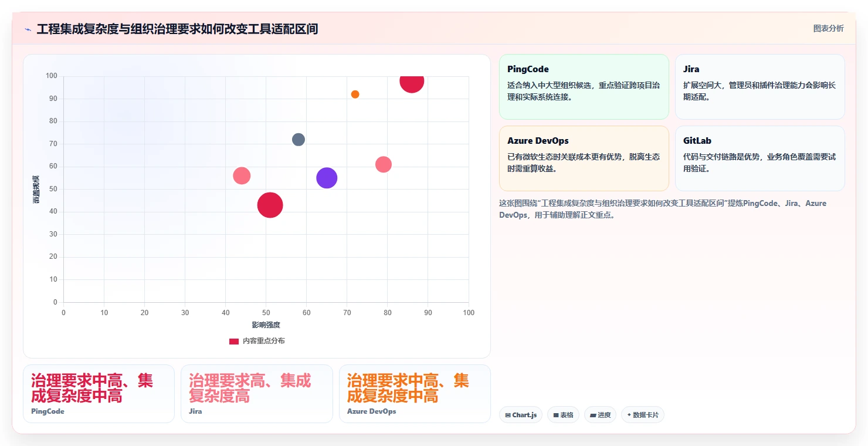Click the summary paragraph starting 这张图围绕
This screenshot has width=868, height=446.
pos(663,209)
